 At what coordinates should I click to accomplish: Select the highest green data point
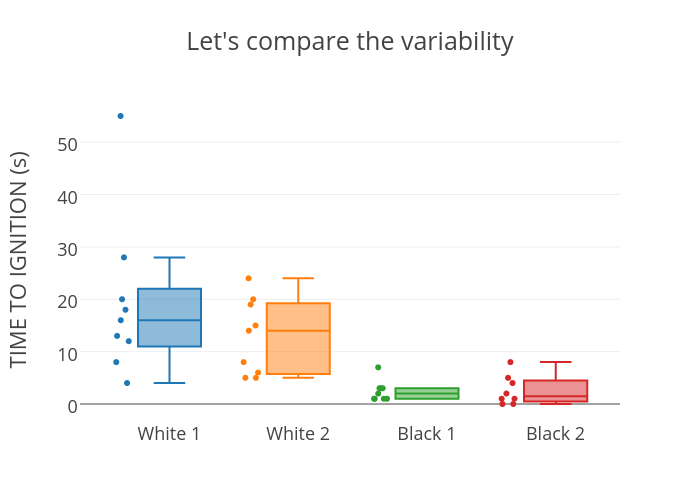[378, 367]
